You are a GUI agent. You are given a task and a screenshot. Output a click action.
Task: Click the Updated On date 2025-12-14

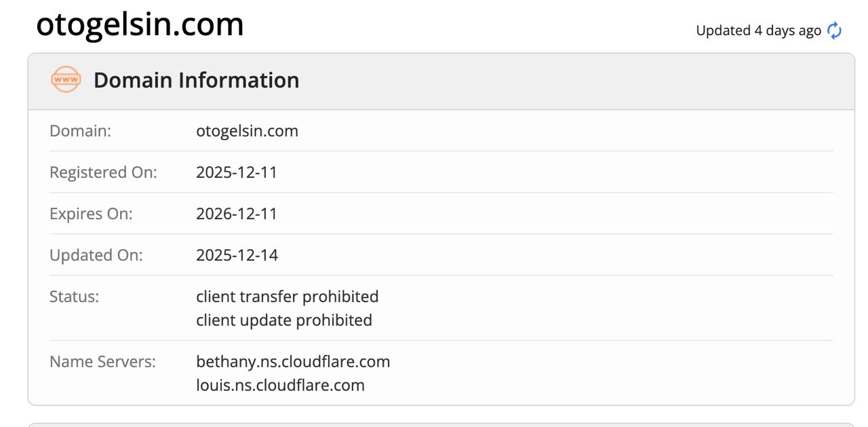click(x=237, y=255)
